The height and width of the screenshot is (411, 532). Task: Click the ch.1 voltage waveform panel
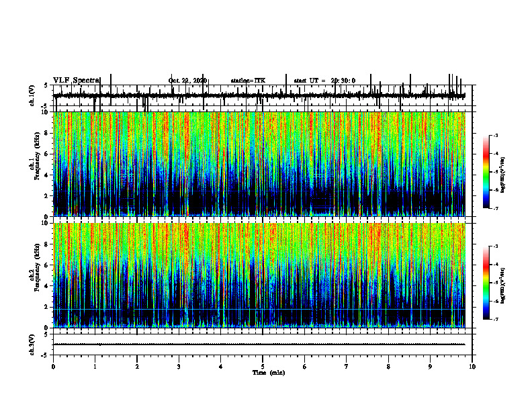(x=263, y=95)
